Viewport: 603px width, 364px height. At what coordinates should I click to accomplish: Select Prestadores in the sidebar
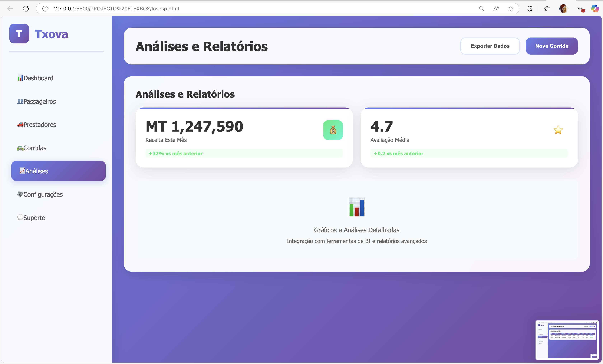[x=40, y=125]
